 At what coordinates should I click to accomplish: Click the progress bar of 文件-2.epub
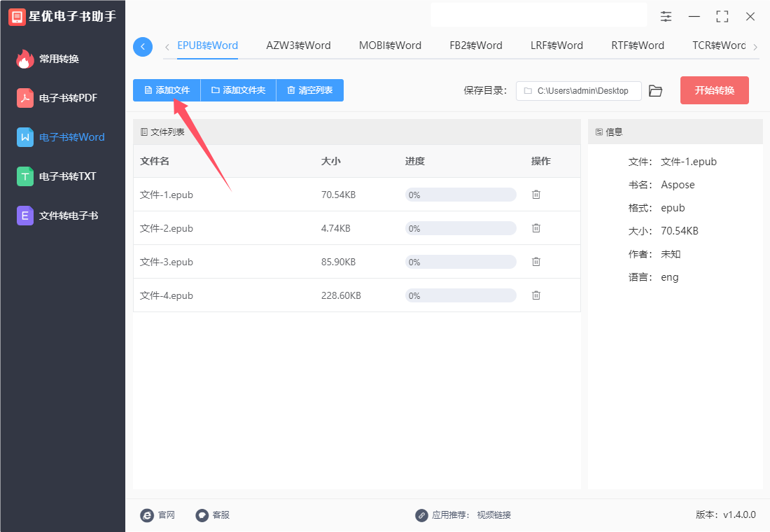click(461, 228)
